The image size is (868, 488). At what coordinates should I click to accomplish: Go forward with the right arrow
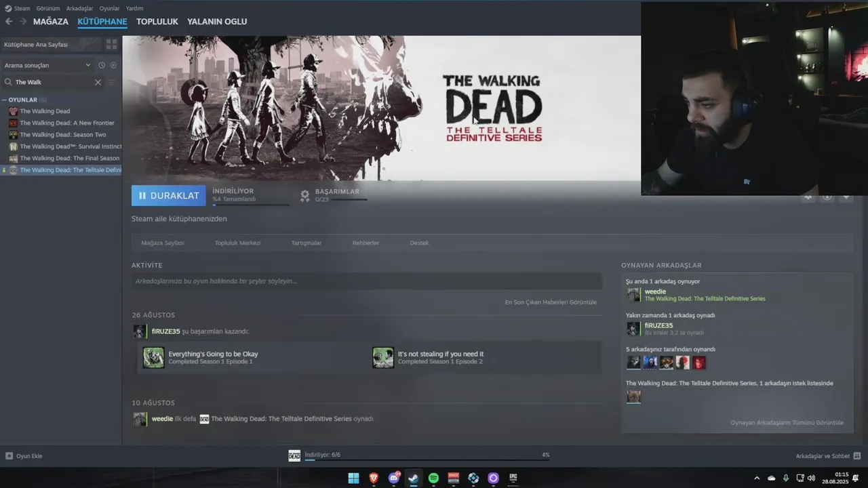[23, 22]
